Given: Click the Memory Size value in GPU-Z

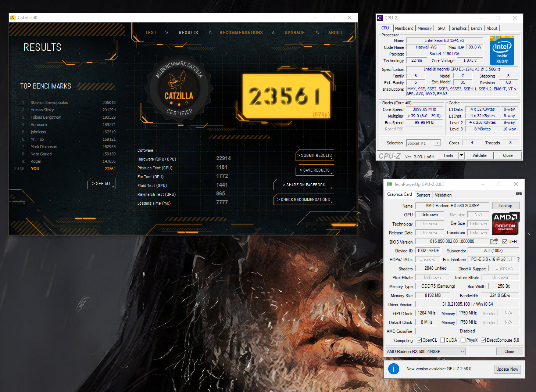Looking at the screenshot, I should tap(433, 295).
